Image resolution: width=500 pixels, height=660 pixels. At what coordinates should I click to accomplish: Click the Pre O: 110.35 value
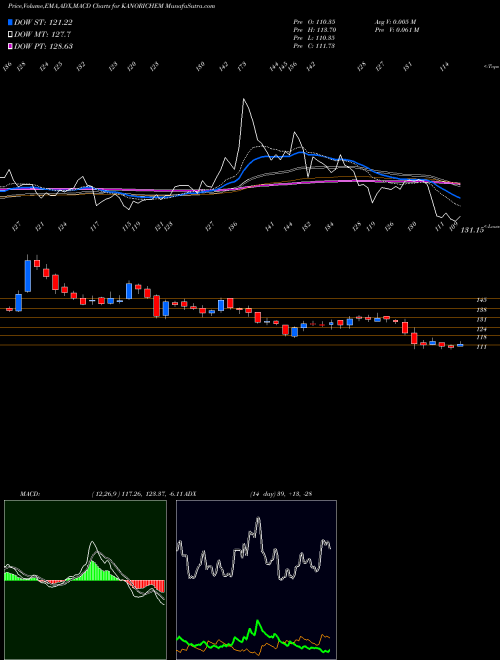314,22
